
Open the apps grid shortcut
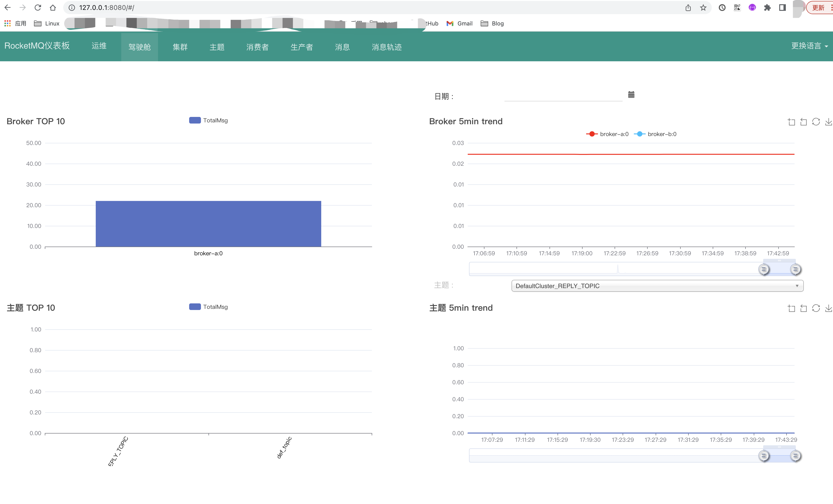pos(8,23)
